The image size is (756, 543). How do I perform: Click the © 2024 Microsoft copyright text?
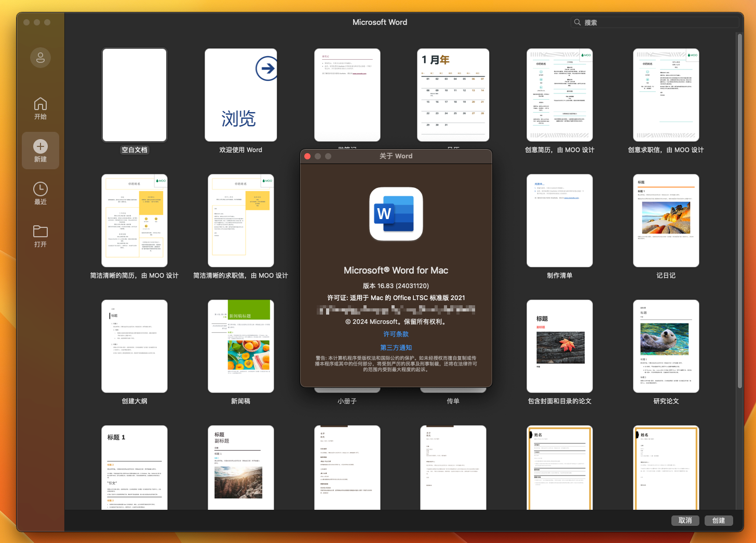[x=396, y=322]
